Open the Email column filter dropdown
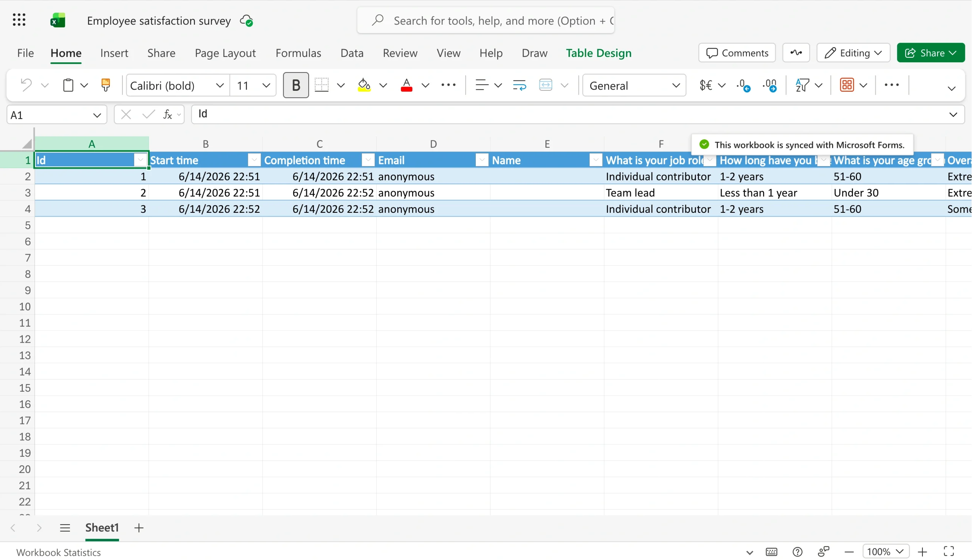973x560 pixels. click(x=482, y=160)
